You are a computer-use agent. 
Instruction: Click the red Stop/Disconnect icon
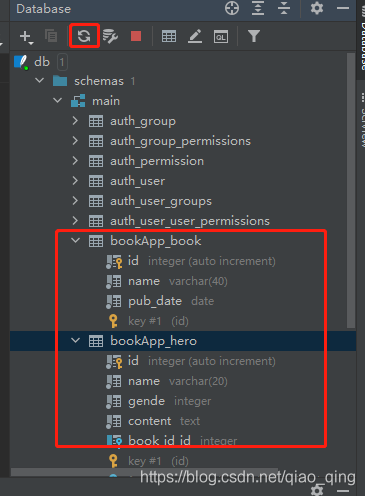point(136,36)
